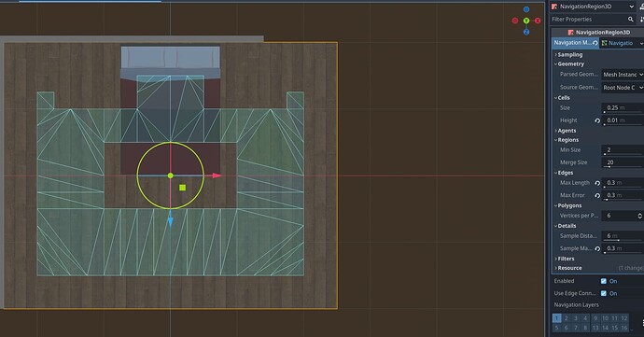Viewport: 644px width, 337px height.
Task: Revert the Edges Max Length value
Action: 597,183
